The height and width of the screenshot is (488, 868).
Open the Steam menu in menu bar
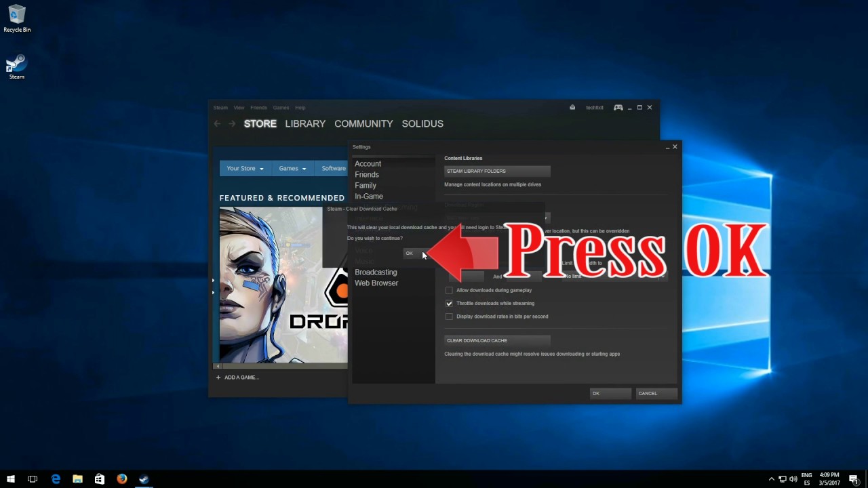[x=220, y=108]
